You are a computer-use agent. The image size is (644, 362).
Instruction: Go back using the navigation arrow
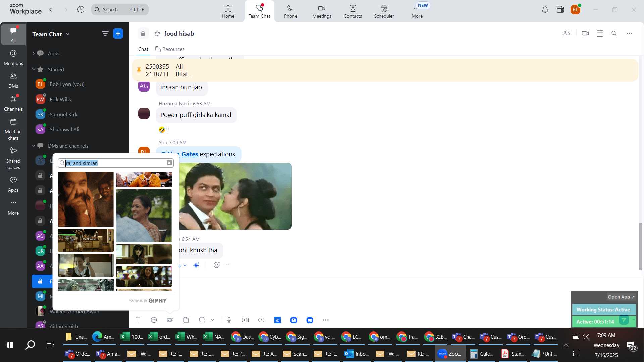(x=51, y=9)
